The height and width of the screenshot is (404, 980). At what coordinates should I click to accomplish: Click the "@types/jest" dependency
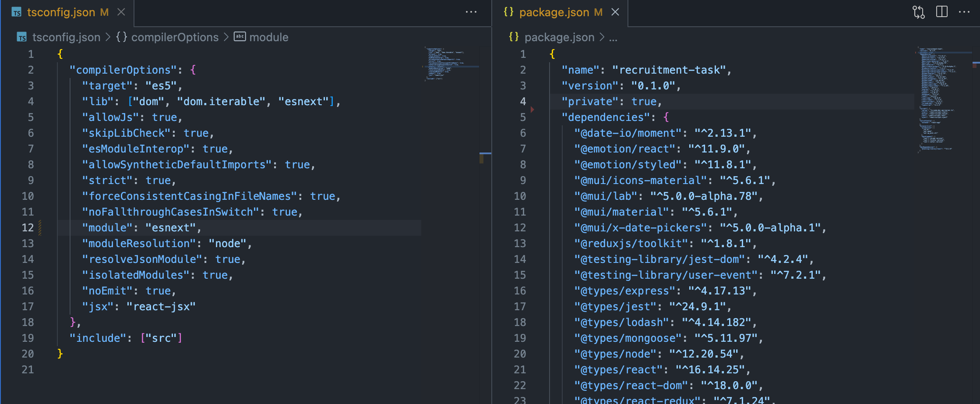[x=615, y=307]
